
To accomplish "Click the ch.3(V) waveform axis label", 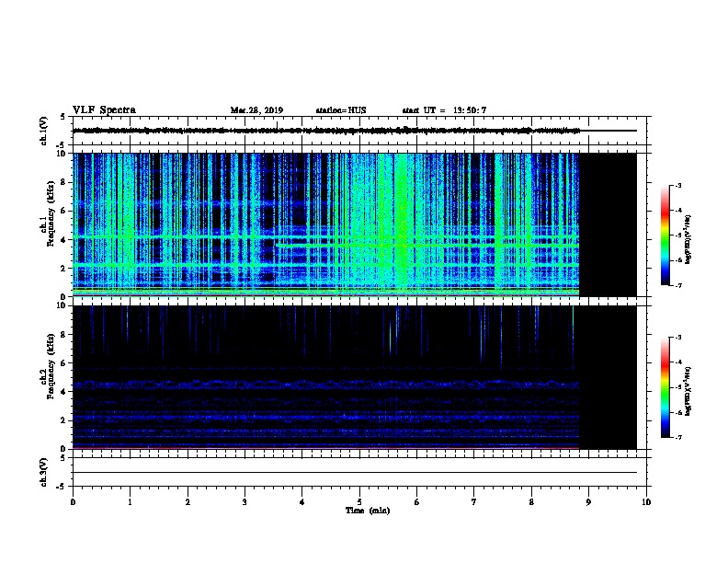I will click(43, 473).
